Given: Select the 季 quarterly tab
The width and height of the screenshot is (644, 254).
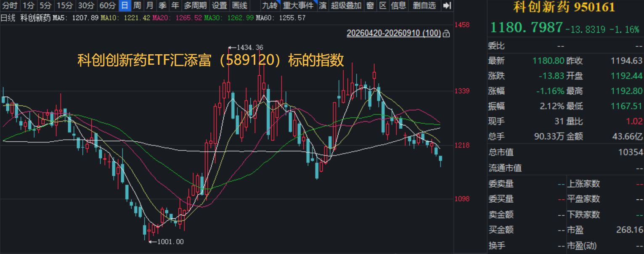Looking at the screenshot, I should point(162,6).
